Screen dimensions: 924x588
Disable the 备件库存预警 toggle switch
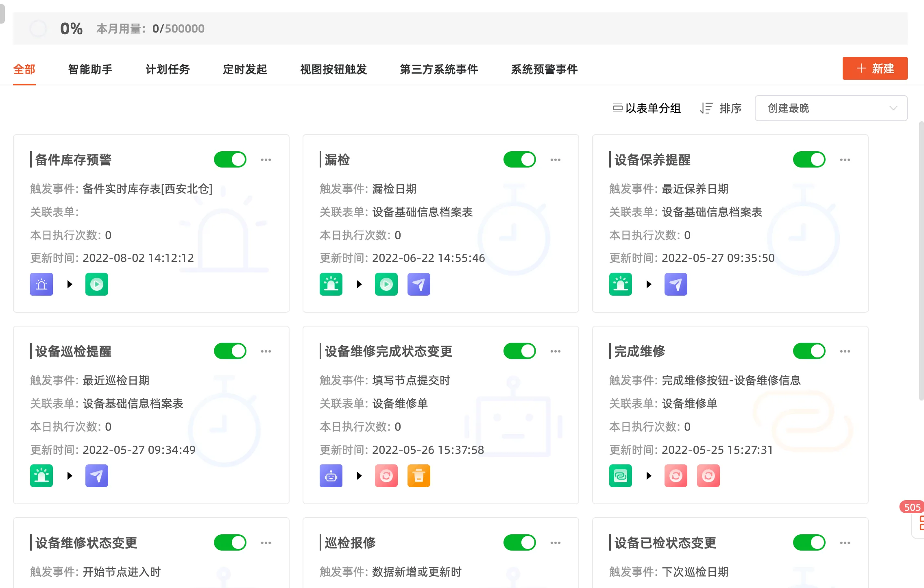coord(230,159)
